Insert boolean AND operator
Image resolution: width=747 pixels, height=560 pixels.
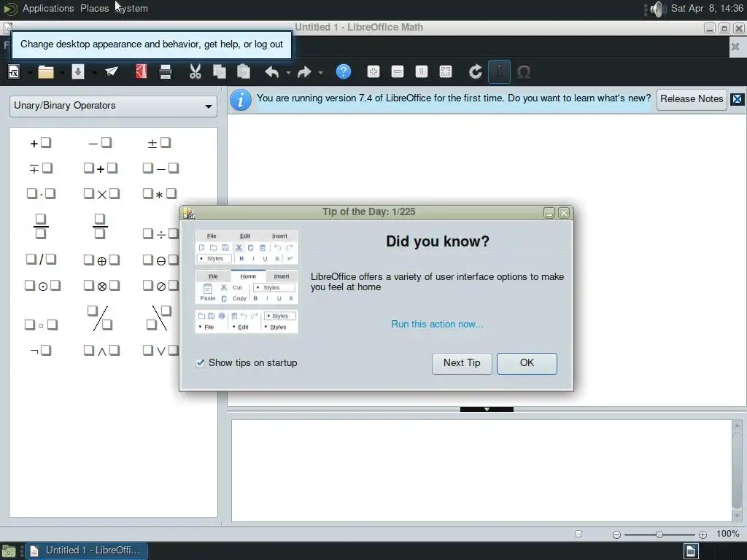(x=101, y=351)
